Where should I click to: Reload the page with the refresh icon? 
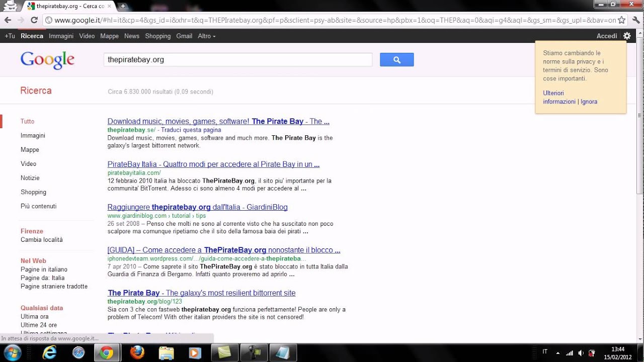coord(34,20)
